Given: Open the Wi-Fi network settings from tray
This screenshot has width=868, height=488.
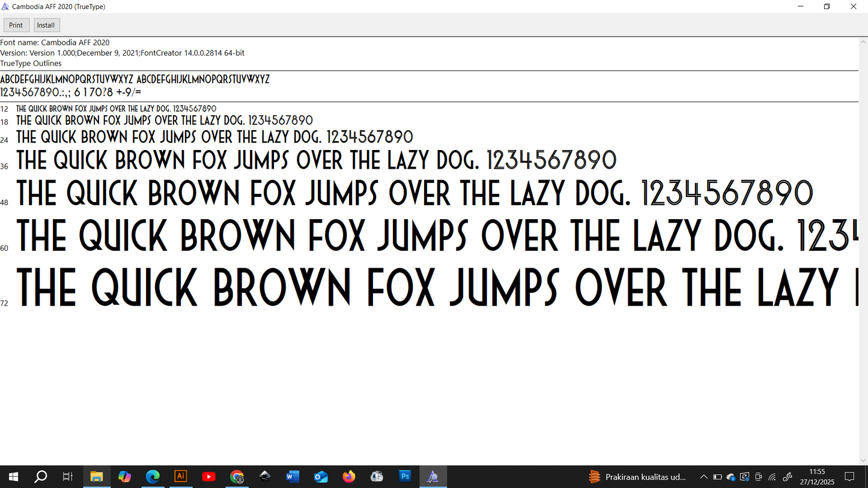Looking at the screenshot, I should click(x=772, y=477).
